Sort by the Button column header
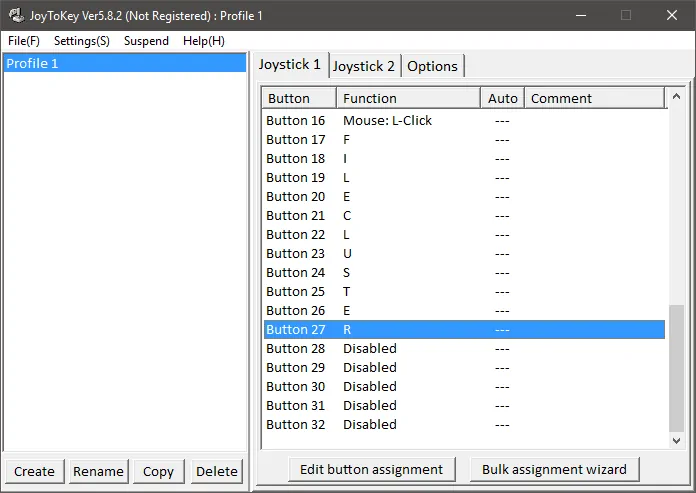 (299, 98)
